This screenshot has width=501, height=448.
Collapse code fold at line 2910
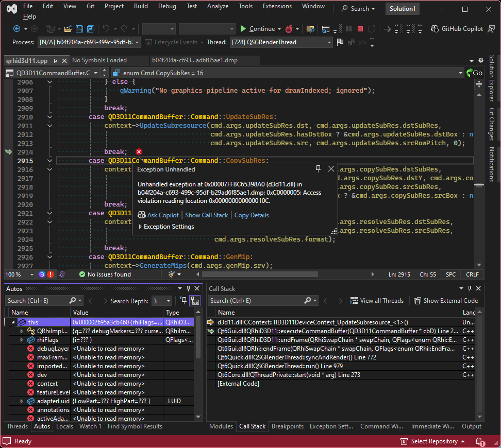click(x=49, y=117)
